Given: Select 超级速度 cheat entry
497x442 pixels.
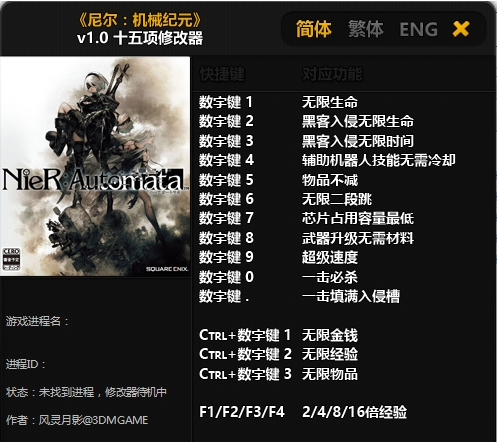Looking at the screenshot, I should (329, 257).
